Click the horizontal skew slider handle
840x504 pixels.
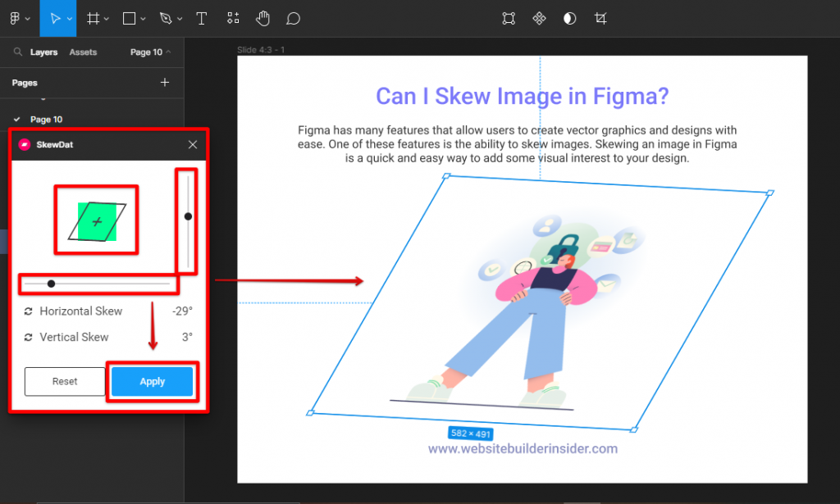point(51,284)
